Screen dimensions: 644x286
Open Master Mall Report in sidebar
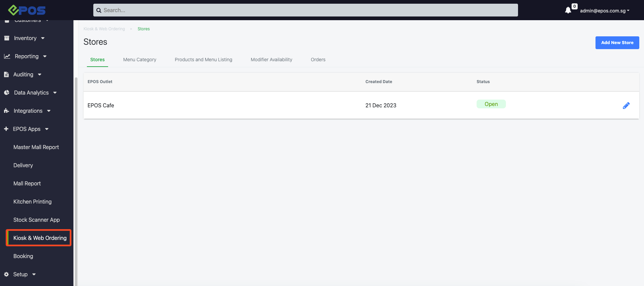click(36, 147)
